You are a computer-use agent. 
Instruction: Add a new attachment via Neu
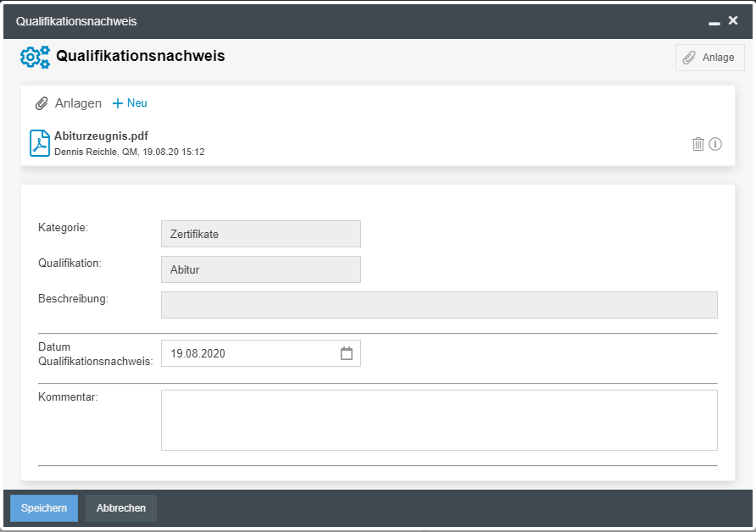click(131, 103)
